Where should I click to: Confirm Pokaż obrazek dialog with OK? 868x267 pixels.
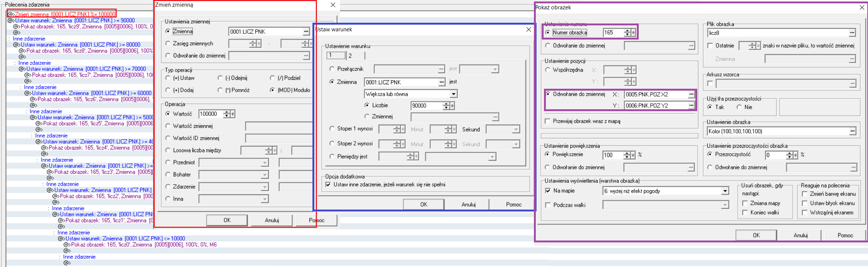pos(756,235)
